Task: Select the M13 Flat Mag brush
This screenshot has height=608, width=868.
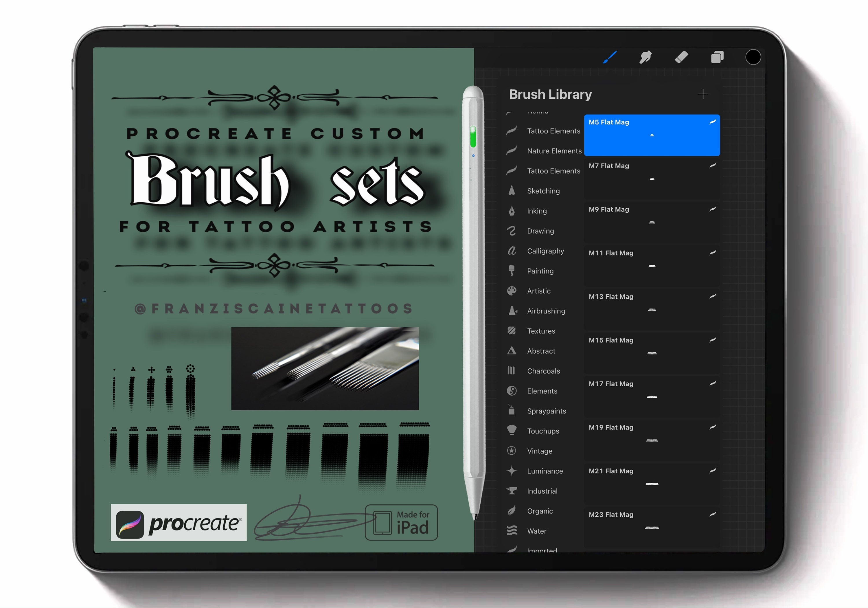Action: tap(652, 310)
